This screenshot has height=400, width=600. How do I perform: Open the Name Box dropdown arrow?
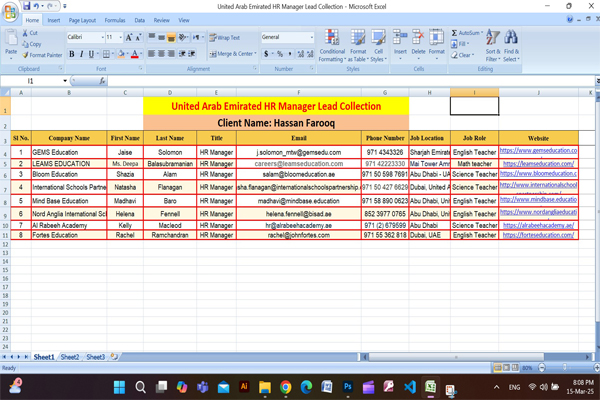click(65, 81)
